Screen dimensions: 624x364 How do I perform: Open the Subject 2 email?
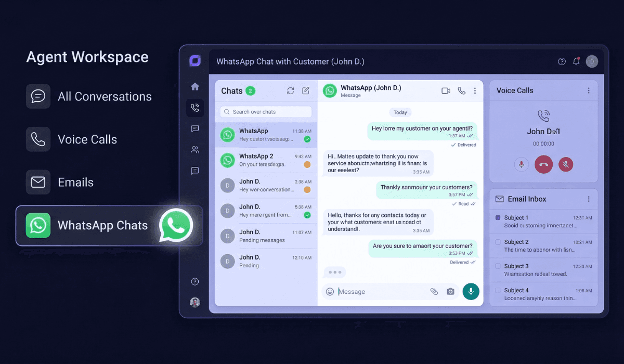(543, 245)
